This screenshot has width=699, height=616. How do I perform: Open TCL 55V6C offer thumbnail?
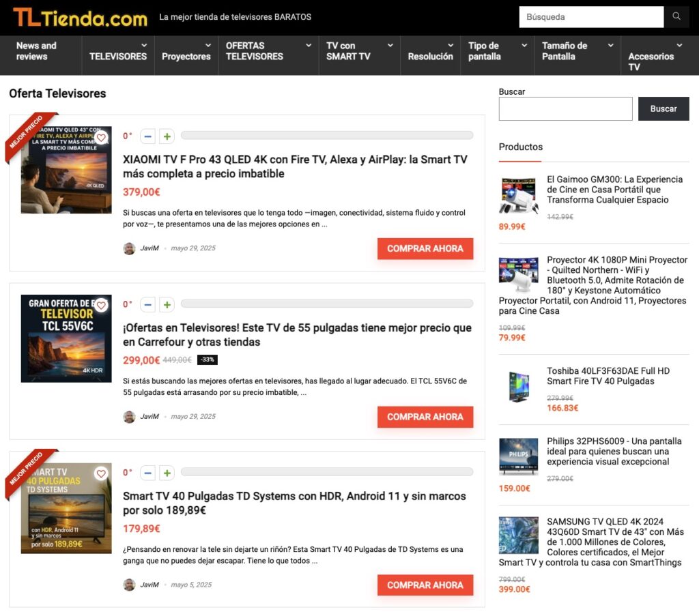tap(66, 338)
